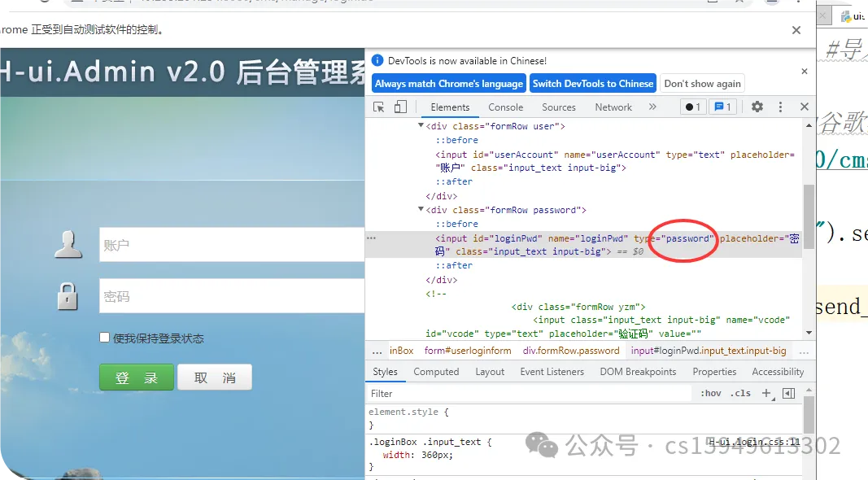
Task: Click the padlock icon beside password field
Action: (x=68, y=295)
